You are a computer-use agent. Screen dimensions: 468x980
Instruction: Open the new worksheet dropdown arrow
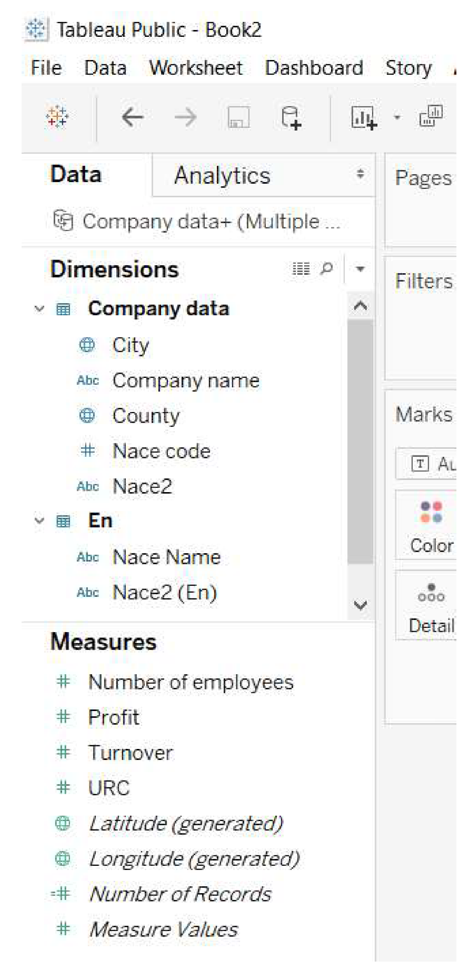click(397, 117)
